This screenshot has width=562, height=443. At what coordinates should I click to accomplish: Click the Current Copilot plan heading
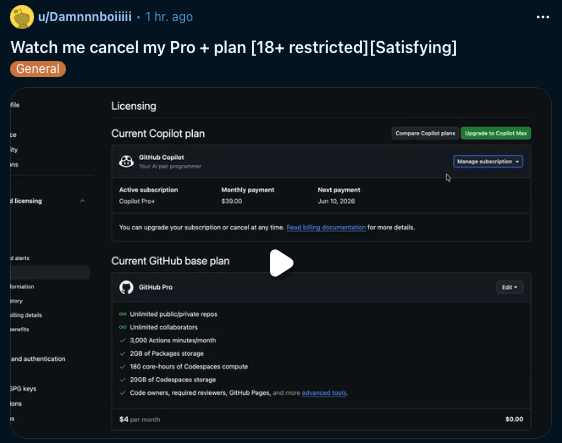tap(158, 134)
